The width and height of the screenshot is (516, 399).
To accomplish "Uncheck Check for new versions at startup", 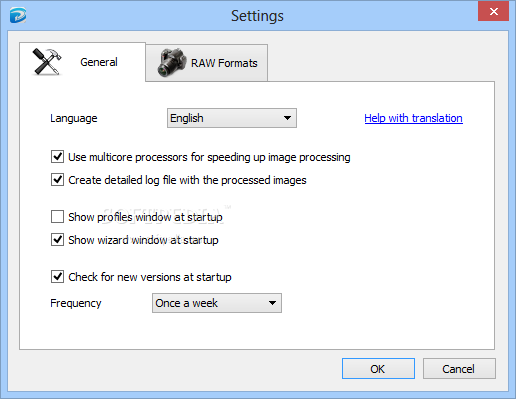I will point(57,277).
